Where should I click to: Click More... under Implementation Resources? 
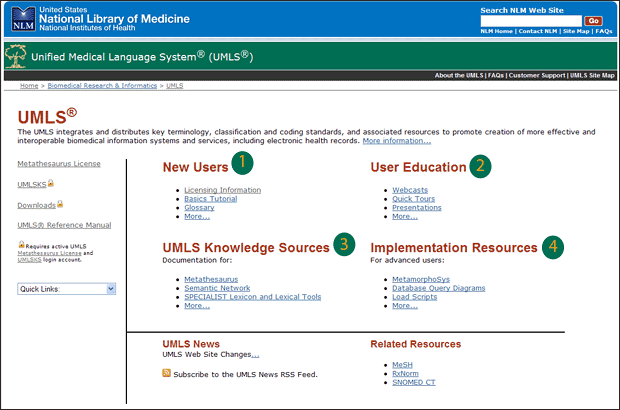[x=405, y=306]
